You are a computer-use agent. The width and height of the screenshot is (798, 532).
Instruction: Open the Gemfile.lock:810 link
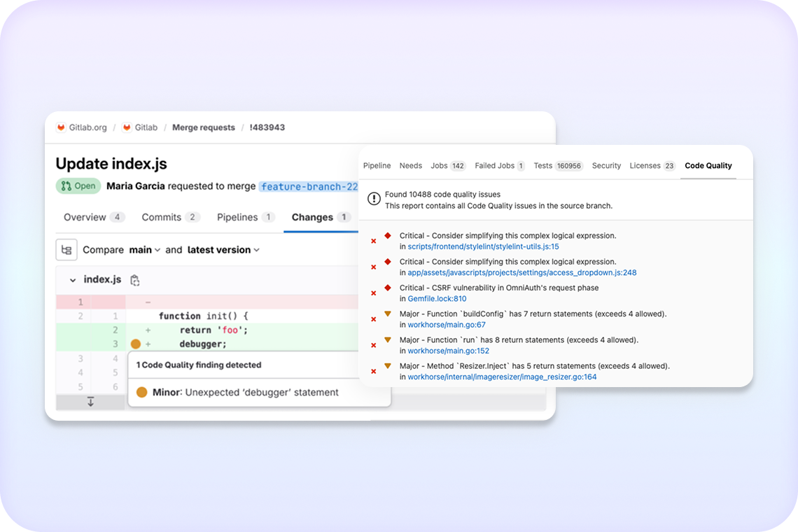point(437,299)
